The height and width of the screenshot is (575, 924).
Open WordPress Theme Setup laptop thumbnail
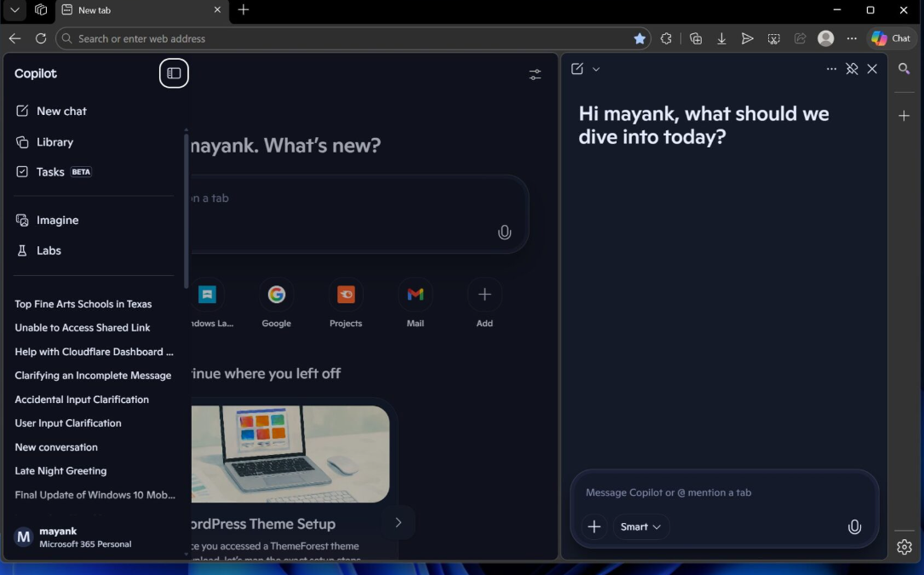click(x=290, y=454)
